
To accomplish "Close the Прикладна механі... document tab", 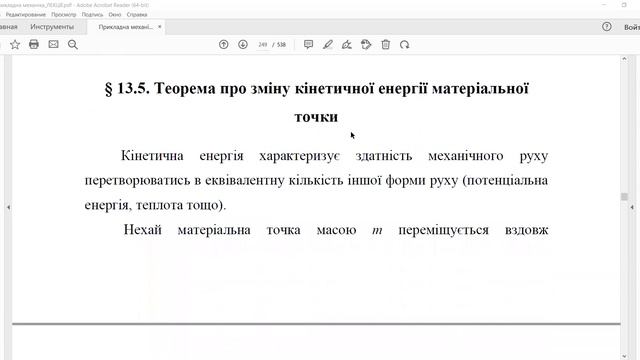I will [x=160, y=27].
